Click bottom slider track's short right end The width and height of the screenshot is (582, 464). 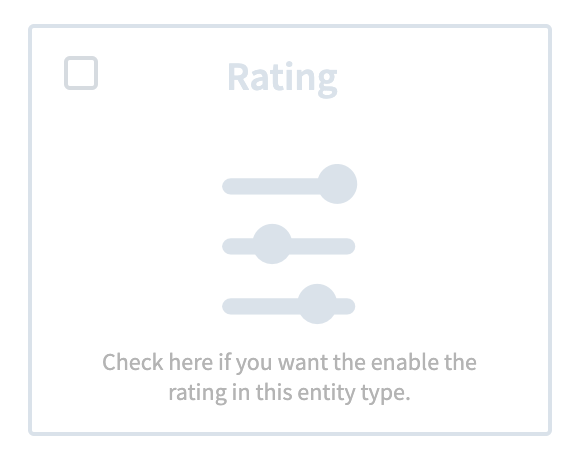point(345,306)
